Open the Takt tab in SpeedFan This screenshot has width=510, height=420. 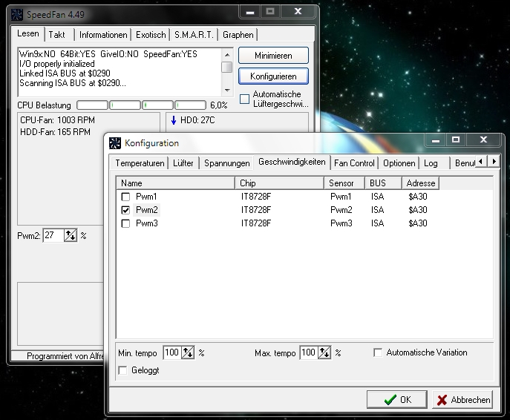(56, 35)
